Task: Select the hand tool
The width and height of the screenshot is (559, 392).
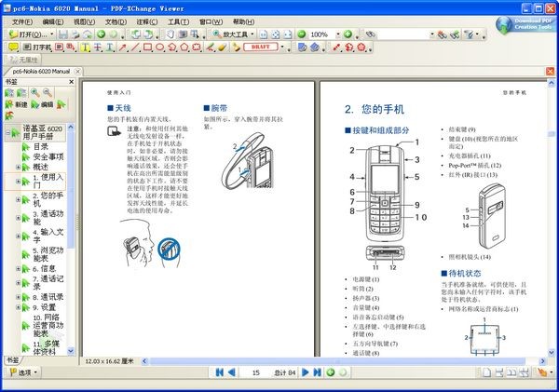Action: [x=170, y=34]
